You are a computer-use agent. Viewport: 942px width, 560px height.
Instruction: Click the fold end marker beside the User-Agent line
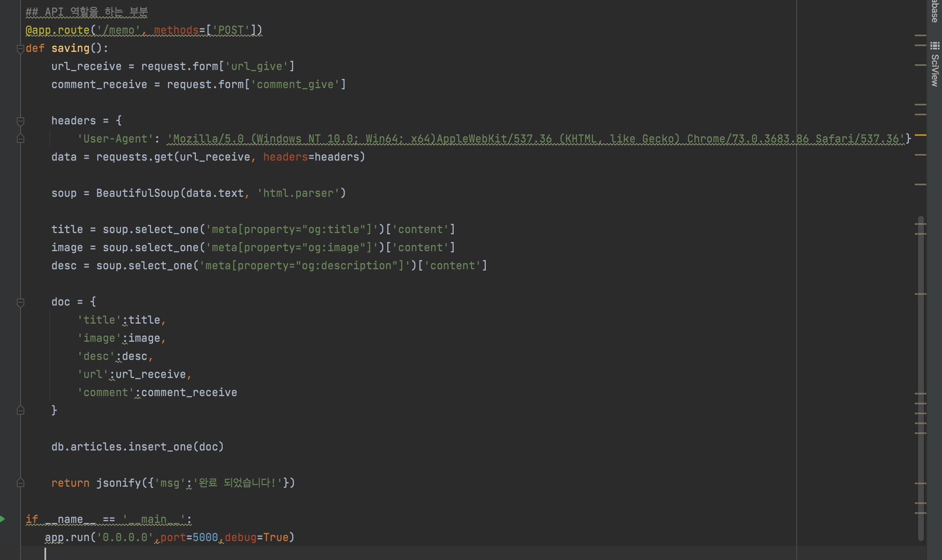(20, 139)
